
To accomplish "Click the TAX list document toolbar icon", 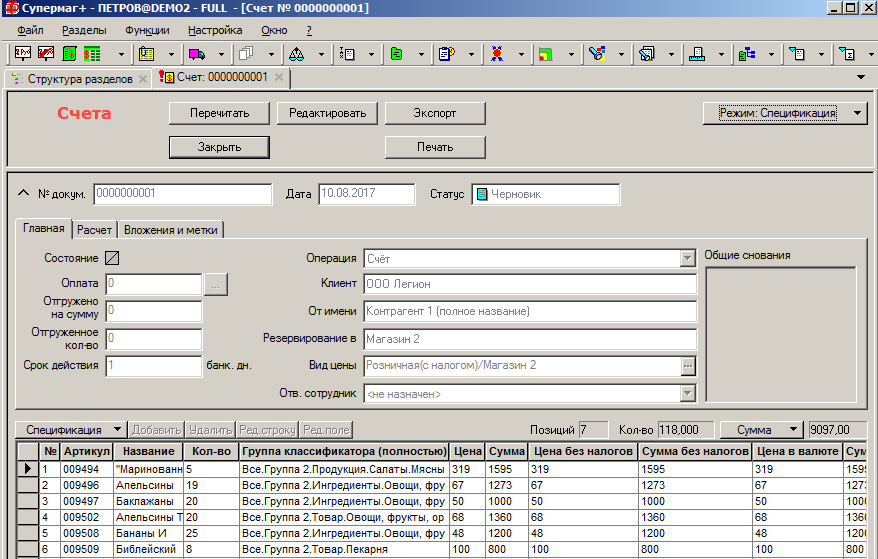I will 347,54.
